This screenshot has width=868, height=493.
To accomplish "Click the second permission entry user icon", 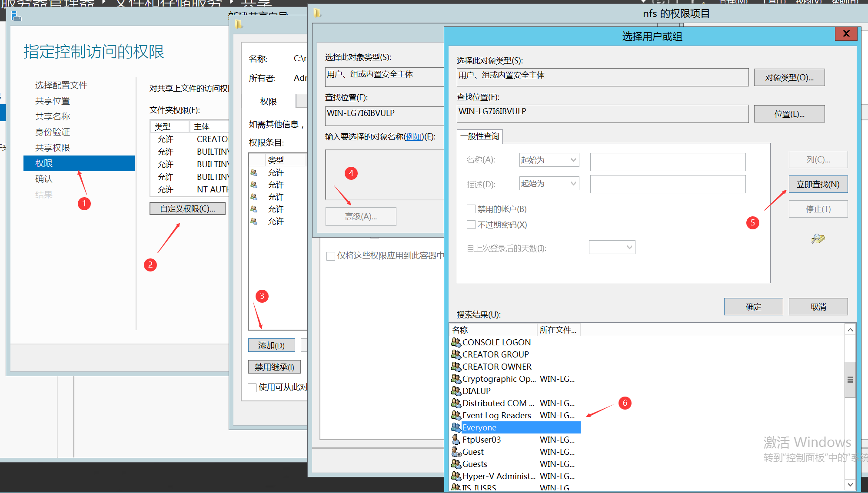I will tap(254, 185).
